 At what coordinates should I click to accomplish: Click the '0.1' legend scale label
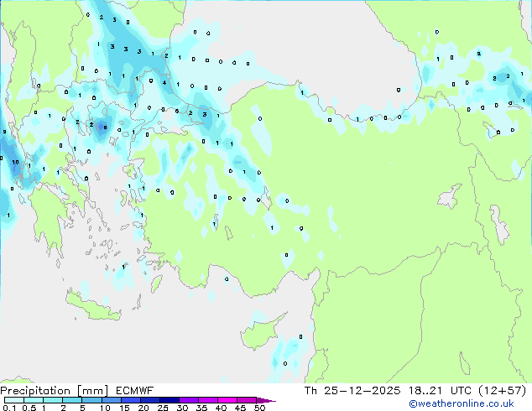coord(9,408)
